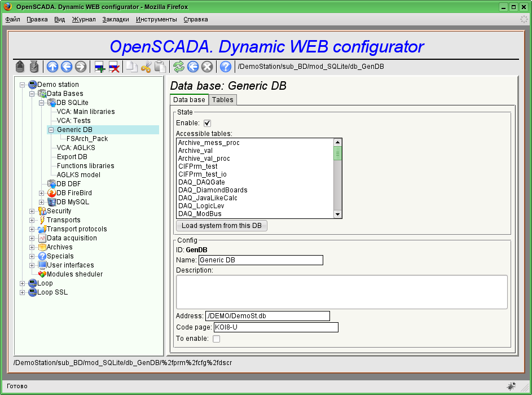Click the Copy item toolbar icon
Image resolution: width=532 pixels, height=395 pixels.
(131, 67)
